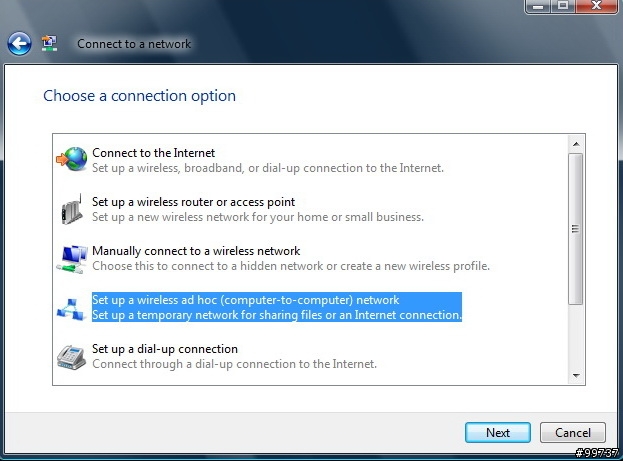The width and height of the screenshot is (623, 461).
Task: Click the ad hoc network nodes icon
Action: point(71,309)
